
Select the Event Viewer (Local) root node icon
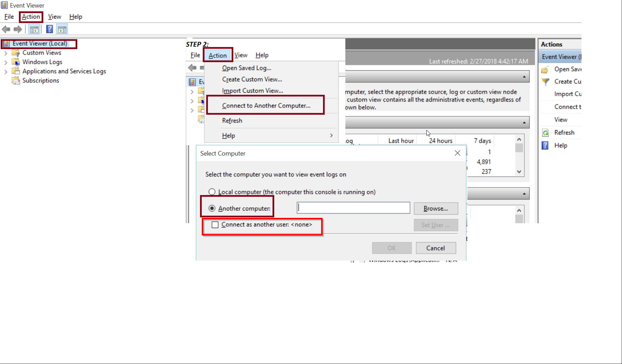coord(7,44)
